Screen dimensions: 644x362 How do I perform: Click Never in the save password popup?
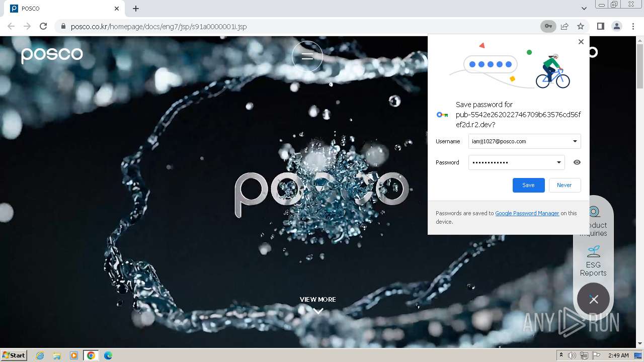tap(564, 185)
